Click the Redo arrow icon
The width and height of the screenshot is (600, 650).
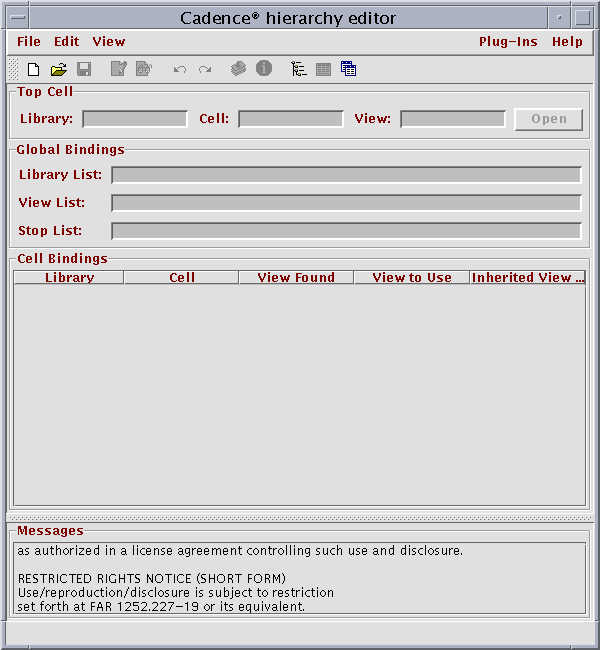pos(205,69)
